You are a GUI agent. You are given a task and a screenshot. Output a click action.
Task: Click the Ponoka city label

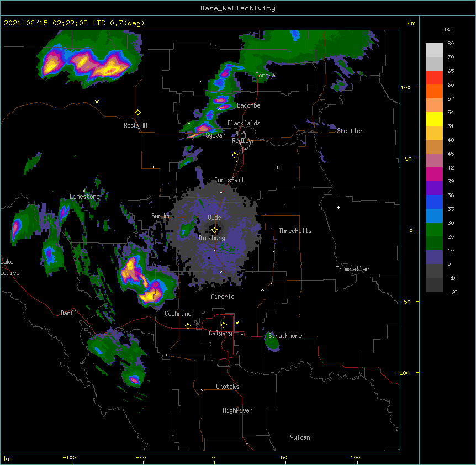[x=265, y=75]
